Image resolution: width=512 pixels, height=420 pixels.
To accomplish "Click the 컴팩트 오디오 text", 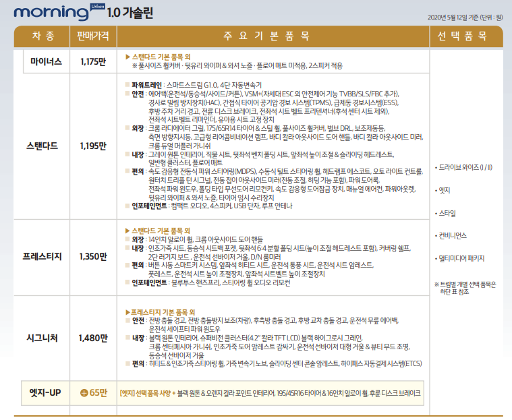I will pos(190,206).
